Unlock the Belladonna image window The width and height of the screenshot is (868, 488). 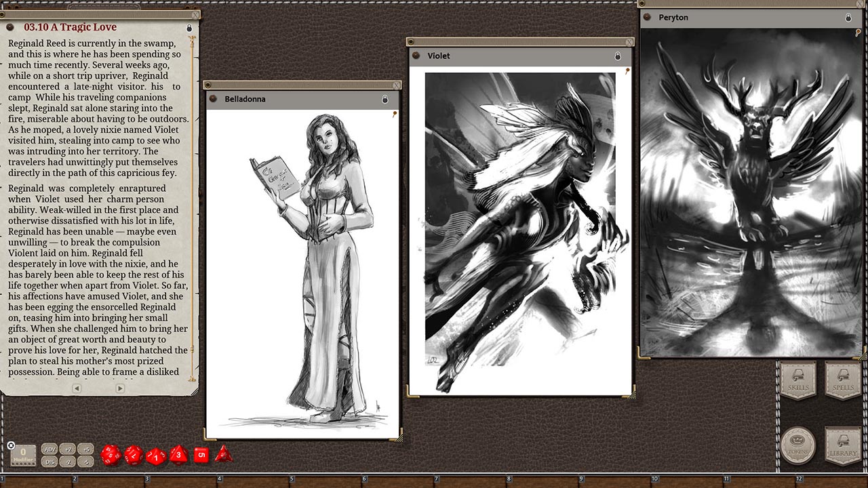coord(385,99)
